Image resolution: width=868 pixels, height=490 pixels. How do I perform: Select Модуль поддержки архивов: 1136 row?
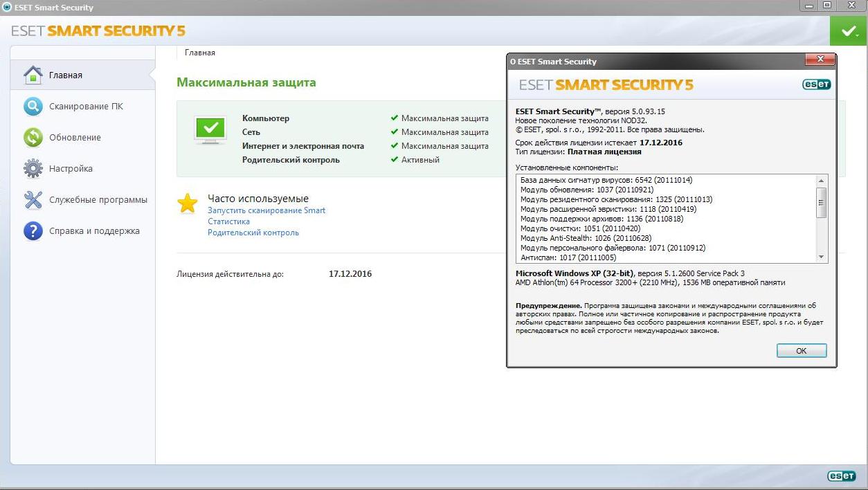[602, 219]
